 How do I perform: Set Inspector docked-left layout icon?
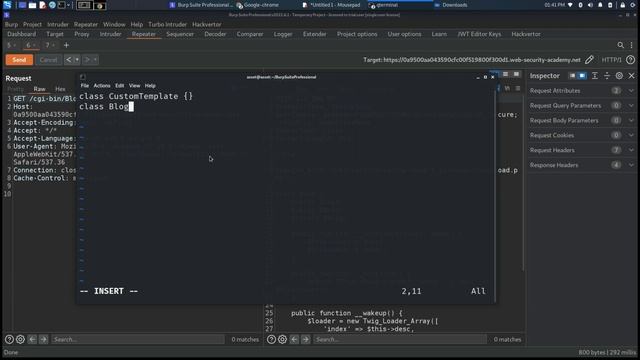(x=572, y=76)
